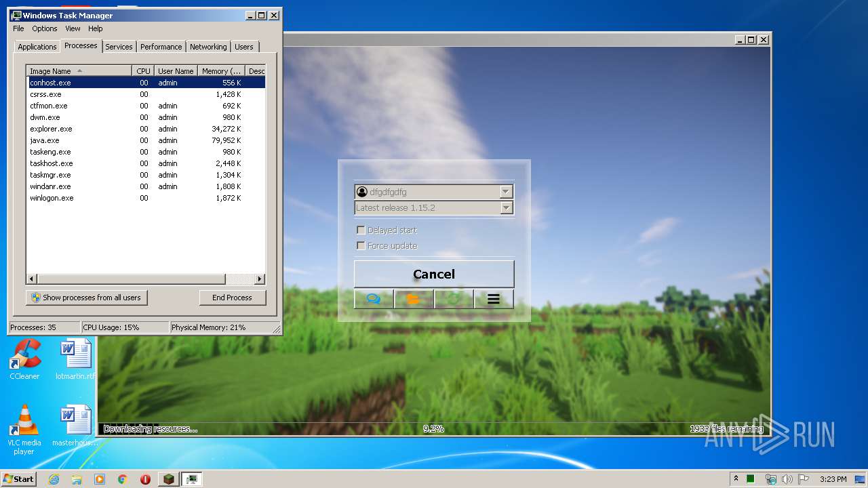The width and height of the screenshot is (868, 488).
Task: Open lotmartin.rtf desktop document
Action: click(x=75, y=360)
